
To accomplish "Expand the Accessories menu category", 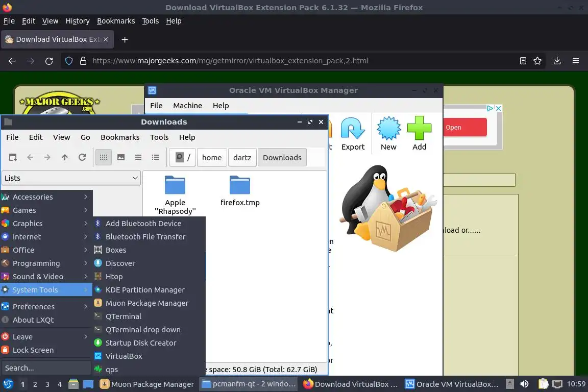I will [46, 197].
